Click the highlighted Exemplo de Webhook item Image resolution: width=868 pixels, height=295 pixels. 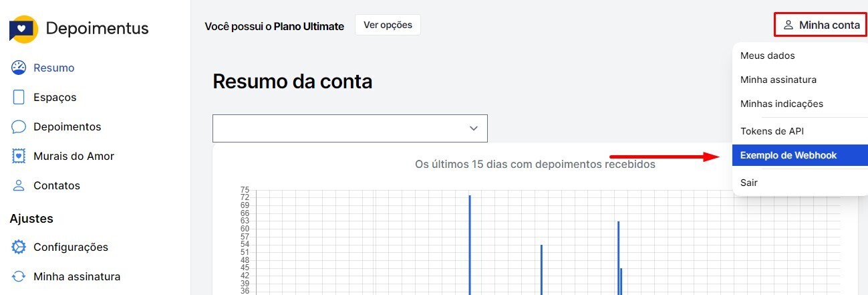pyautogui.click(x=788, y=155)
